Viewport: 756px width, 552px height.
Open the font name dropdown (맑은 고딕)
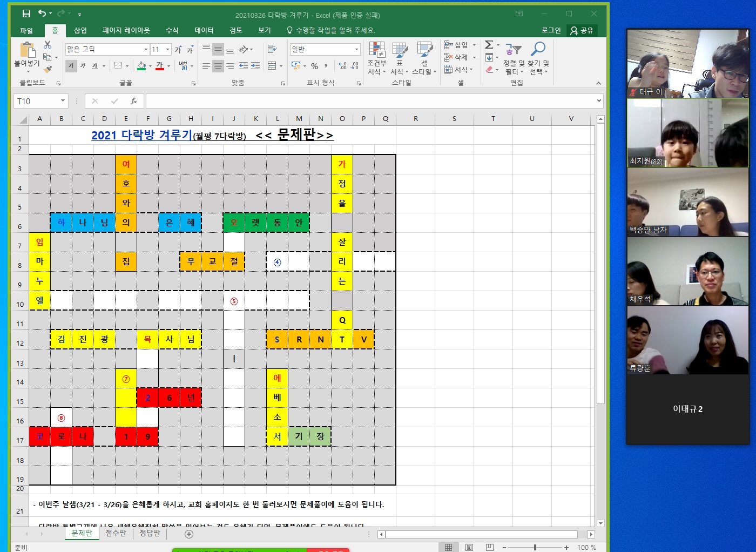[146, 50]
